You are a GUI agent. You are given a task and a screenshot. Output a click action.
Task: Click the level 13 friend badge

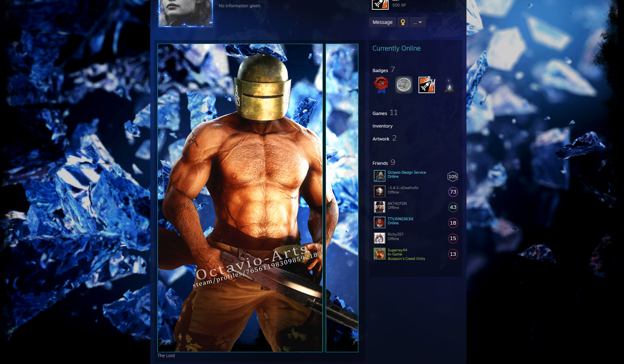point(453,254)
